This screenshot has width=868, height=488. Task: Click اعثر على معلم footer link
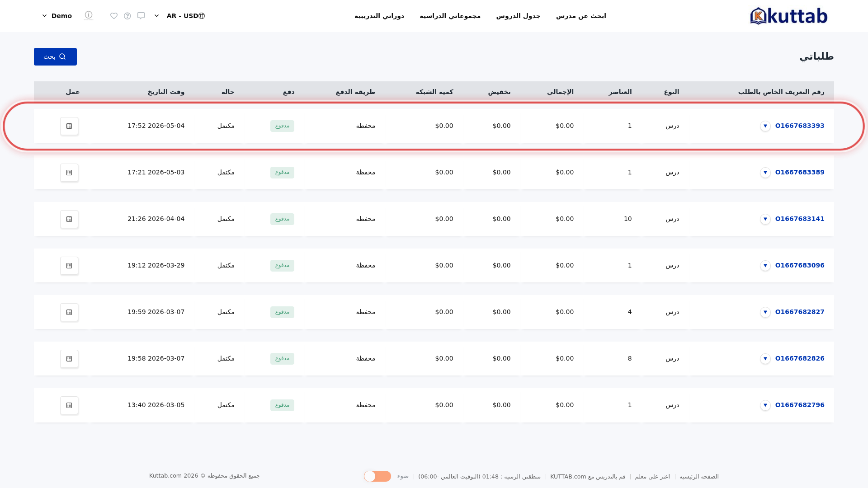click(x=652, y=477)
